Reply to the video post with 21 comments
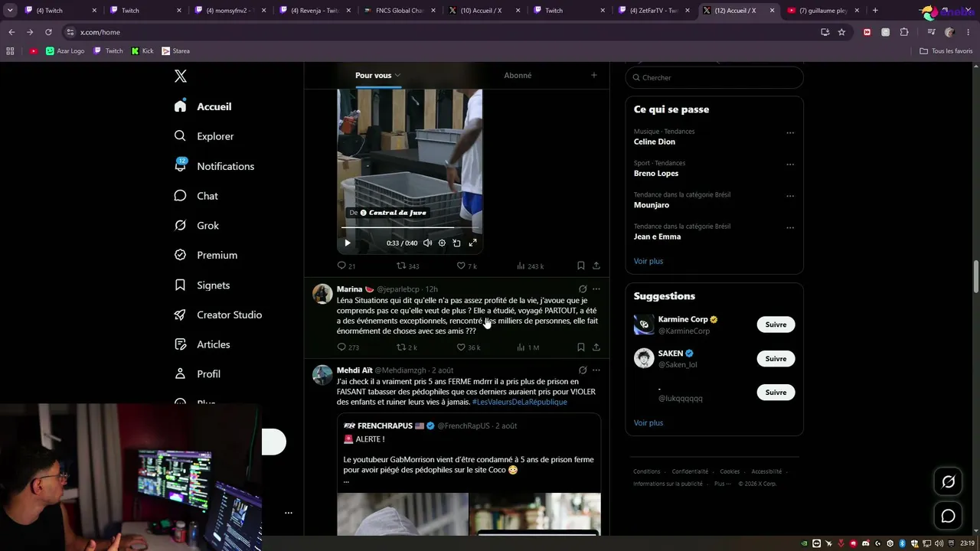This screenshot has height=551, width=980. pos(346,266)
